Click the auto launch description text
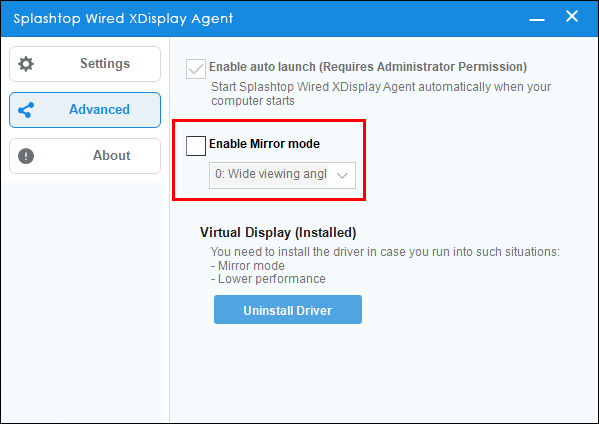The width and height of the screenshot is (599, 424). [x=381, y=94]
